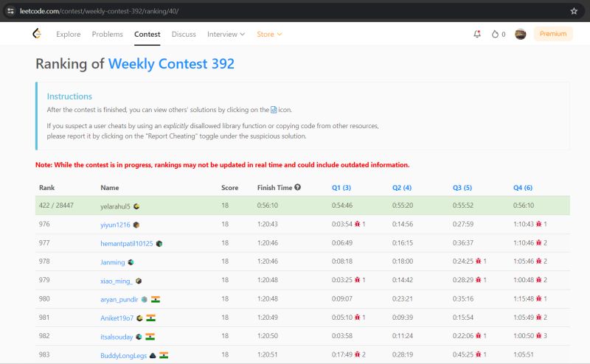Click the badge icon beside xiao_ming_
The image size is (590, 364).
click(x=139, y=281)
